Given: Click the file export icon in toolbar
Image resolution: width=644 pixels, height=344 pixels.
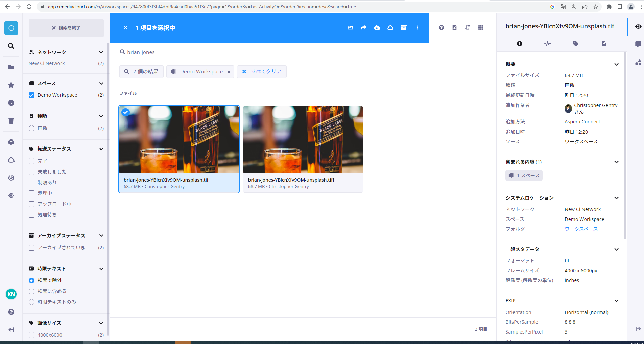Looking at the screenshot, I should tap(454, 28).
